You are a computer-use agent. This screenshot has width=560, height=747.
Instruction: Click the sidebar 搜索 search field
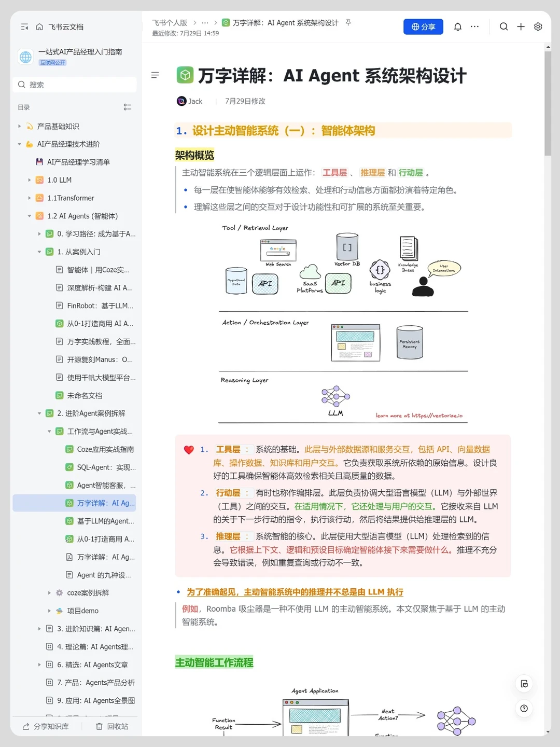(75, 85)
